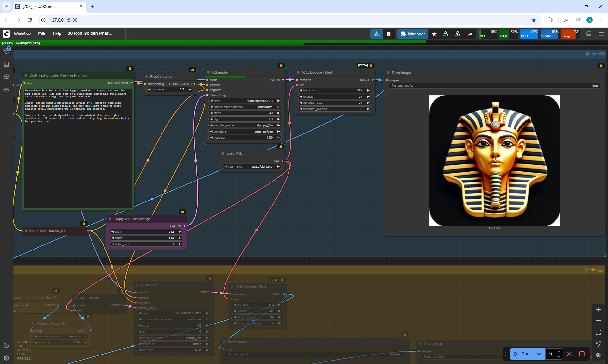The image size is (608, 364).
Task: Click the Run queue button
Action: tap(522, 354)
